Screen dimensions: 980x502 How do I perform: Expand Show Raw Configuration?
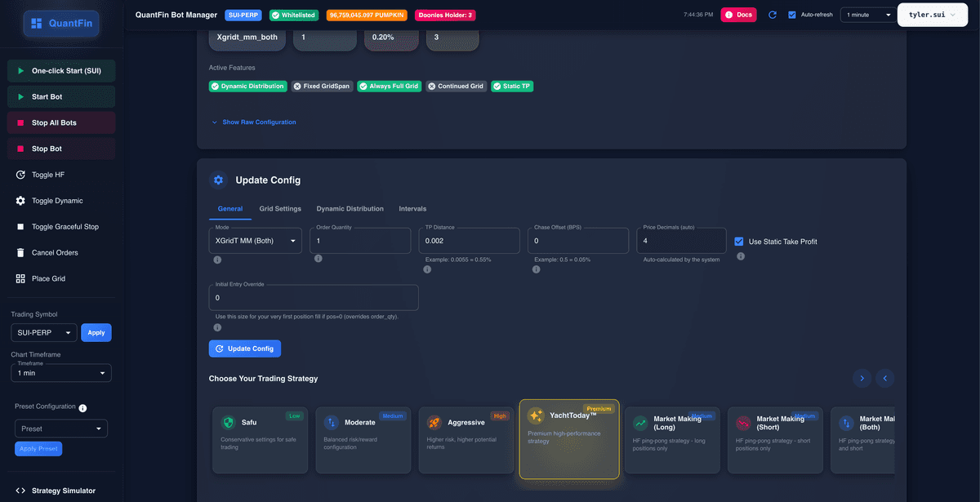click(253, 122)
